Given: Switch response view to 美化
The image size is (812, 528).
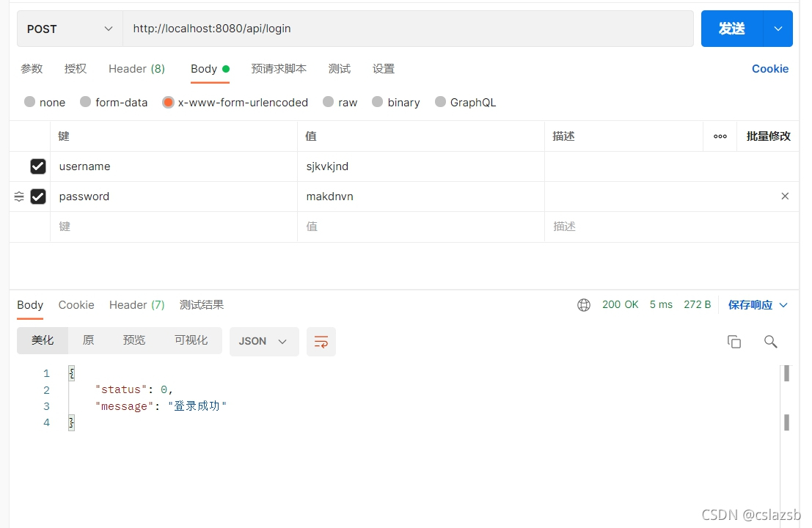Looking at the screenshot, I should coord(43,340).
